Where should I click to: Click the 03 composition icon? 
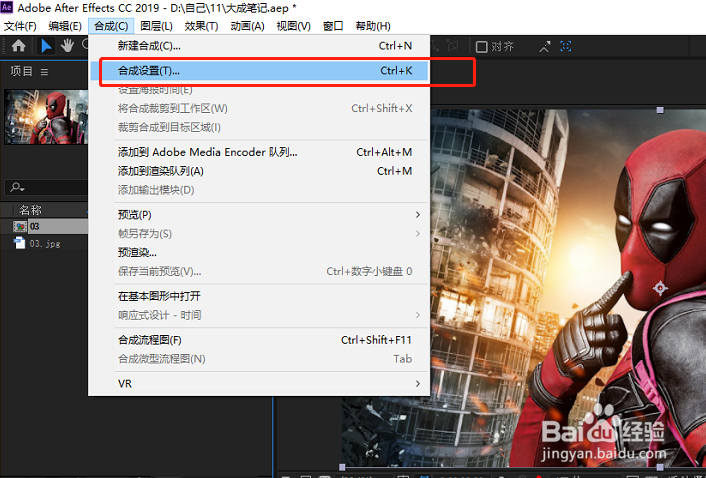[x=20, y=226]
